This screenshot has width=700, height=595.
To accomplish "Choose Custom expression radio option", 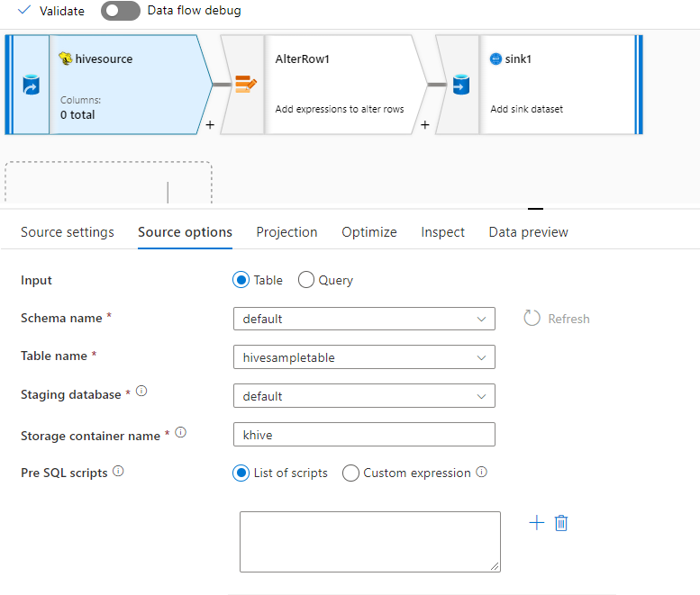I will pos(351,473).
